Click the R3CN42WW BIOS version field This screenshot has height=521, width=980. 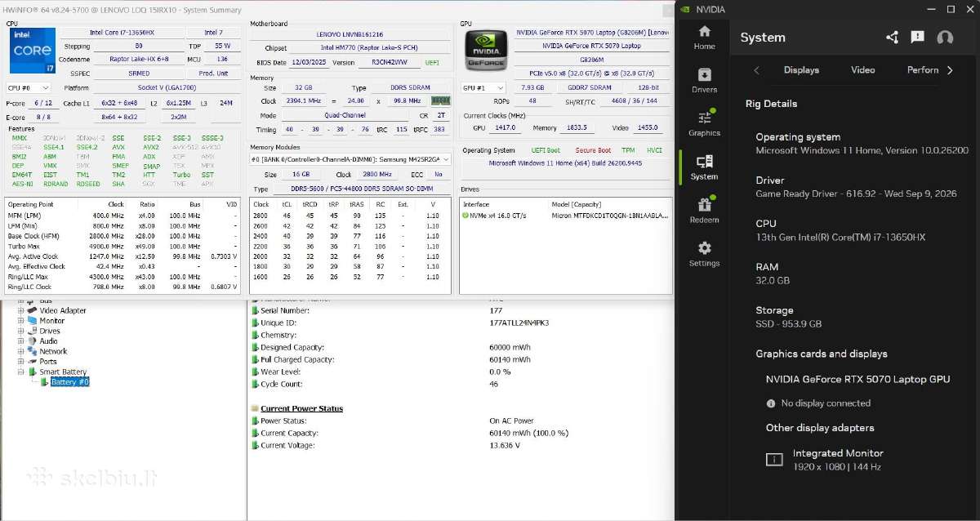click(389, 62)
